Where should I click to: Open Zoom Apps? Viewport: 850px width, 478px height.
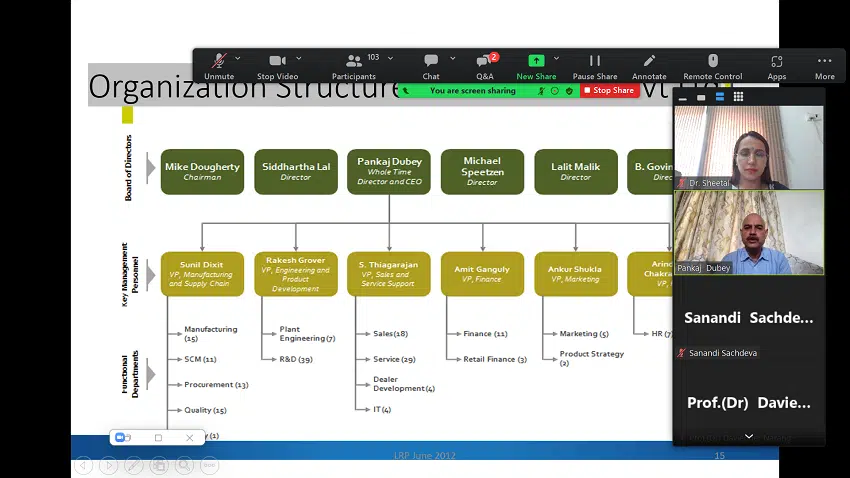776,66
